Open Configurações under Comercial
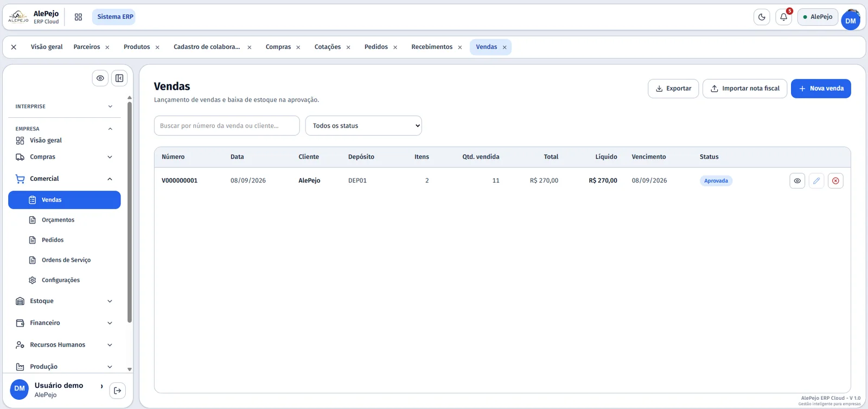Image resolution: width=868 pixels, height=409 pixels. [x=65, y=280]
